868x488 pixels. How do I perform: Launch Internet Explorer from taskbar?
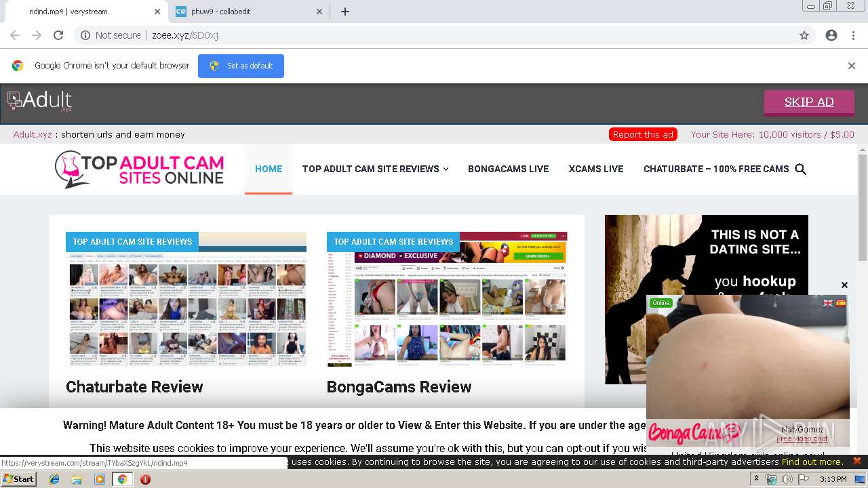click(54, 479)
